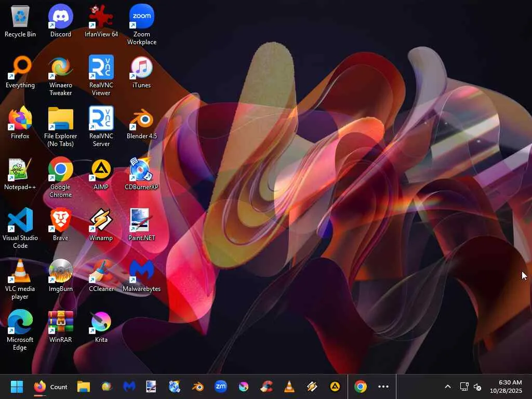The width and height of the screenshot is (532, 399).
Task: Select the Winaero Tweaker desktop icon
Action: click(60, 76)
